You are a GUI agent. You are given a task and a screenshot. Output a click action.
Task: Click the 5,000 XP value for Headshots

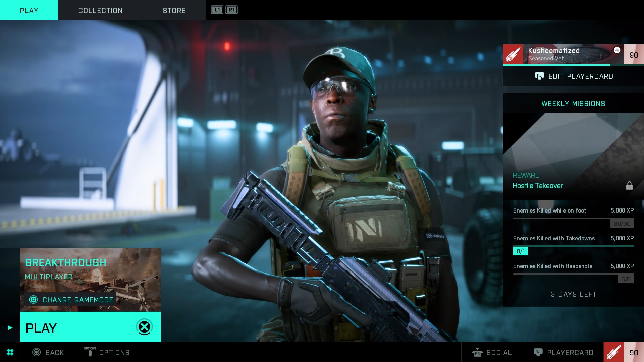(622, 266)
